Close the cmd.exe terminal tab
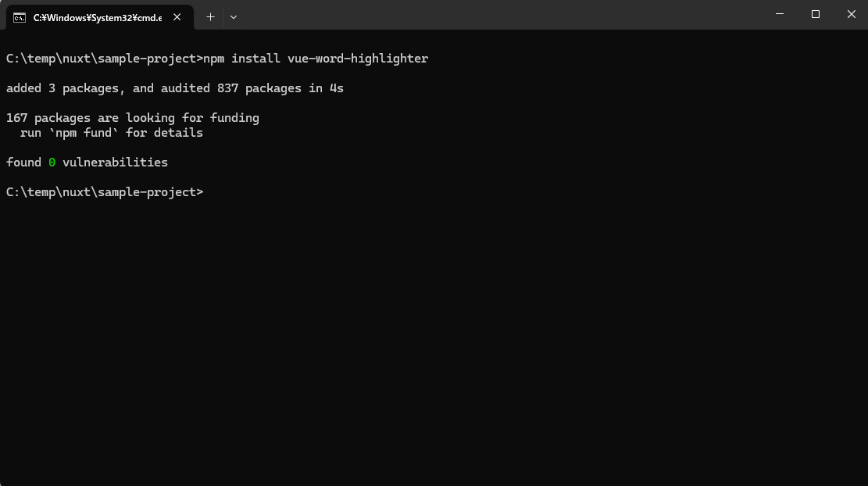 coord(177,17)
